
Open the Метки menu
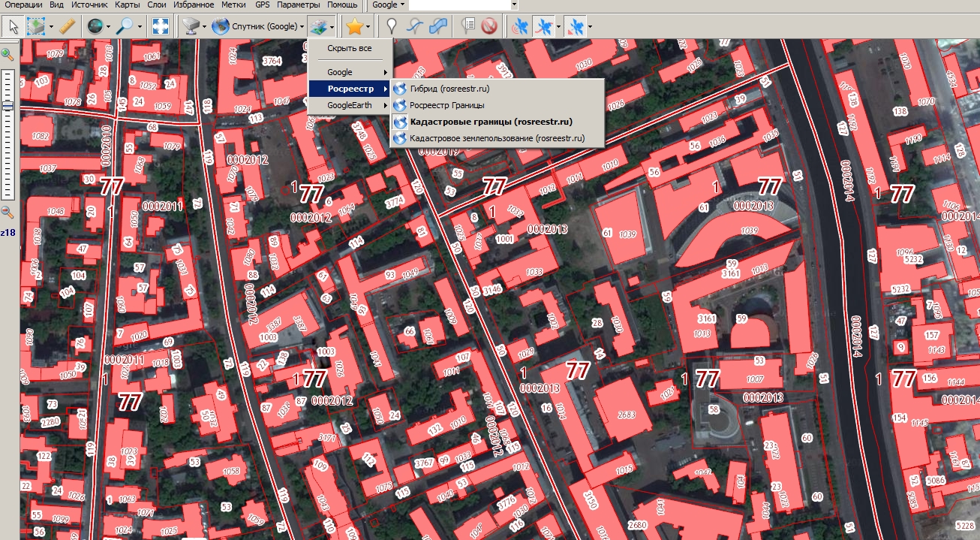point(233,5)
